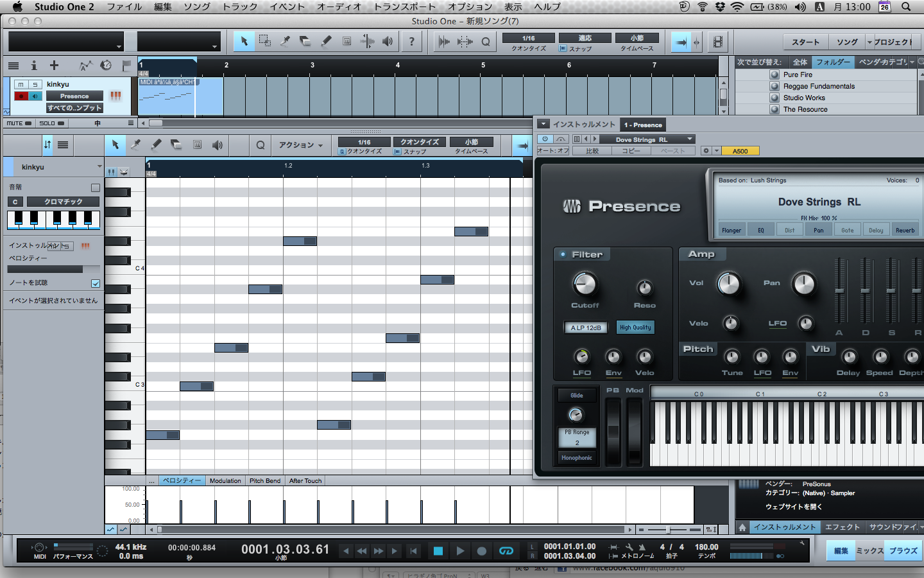
Task: Expand the Presence window menu arrow
Action: coord(543,124)
